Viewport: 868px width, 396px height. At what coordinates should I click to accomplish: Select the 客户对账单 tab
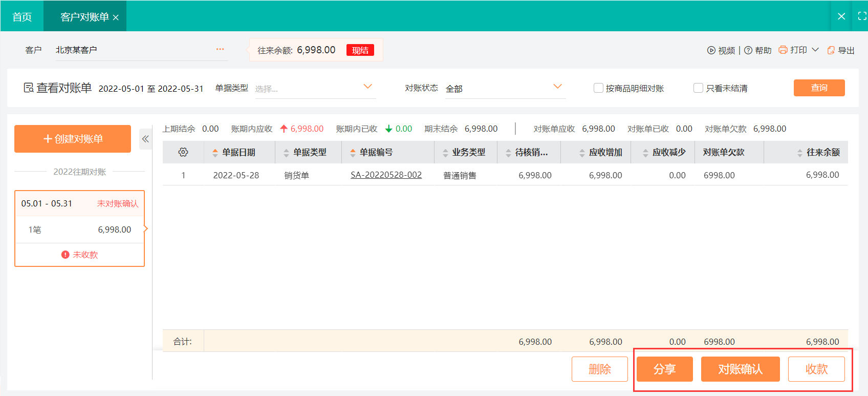[84, 17]
